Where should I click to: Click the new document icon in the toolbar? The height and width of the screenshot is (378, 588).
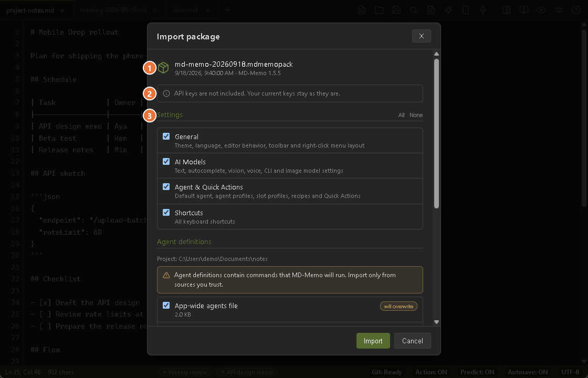(362, 10)
